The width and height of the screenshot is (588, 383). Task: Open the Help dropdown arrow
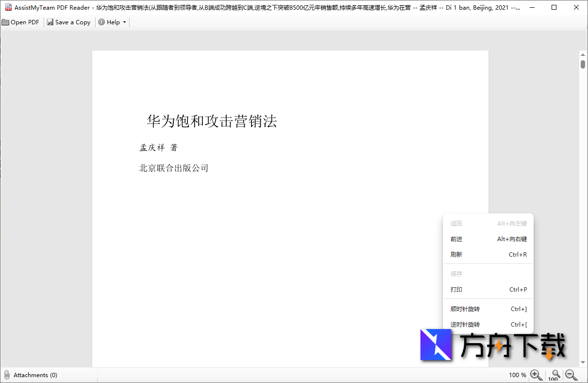(124, 22)
